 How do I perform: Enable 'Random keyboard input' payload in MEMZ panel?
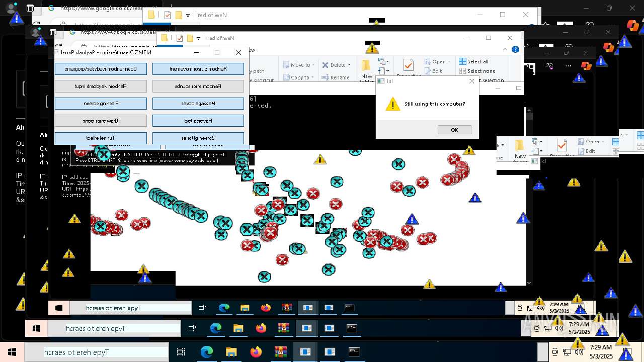coord(101,86)
